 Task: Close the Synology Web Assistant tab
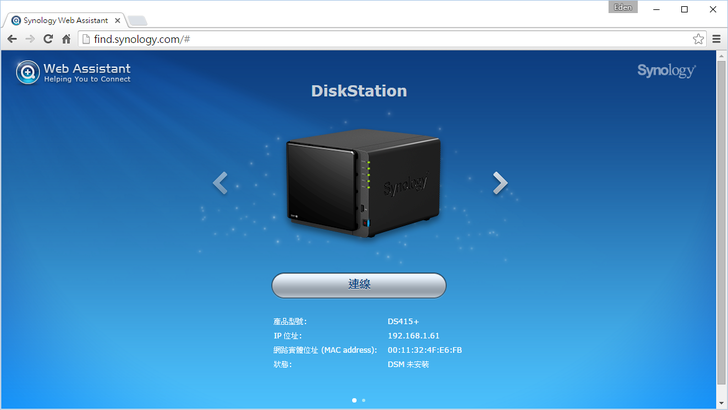click(x=117, y=20)
